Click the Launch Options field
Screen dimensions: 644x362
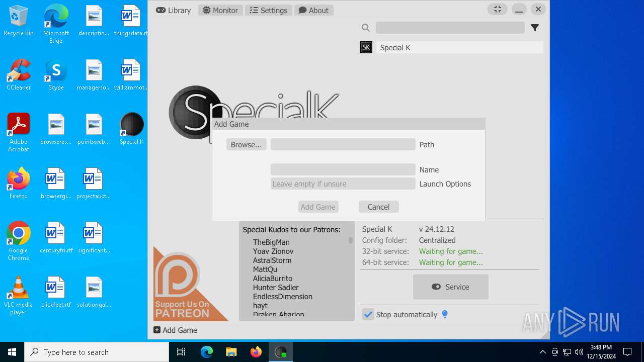(343, 184)
